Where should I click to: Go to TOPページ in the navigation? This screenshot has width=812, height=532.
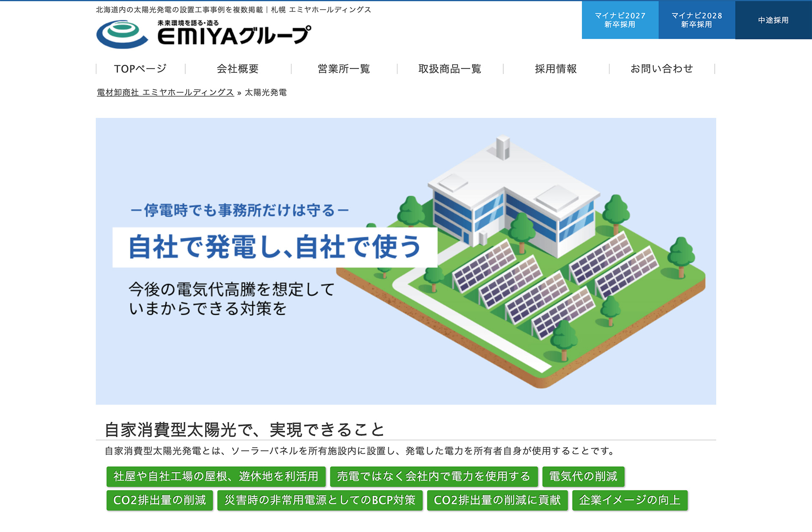click(140, 69)
